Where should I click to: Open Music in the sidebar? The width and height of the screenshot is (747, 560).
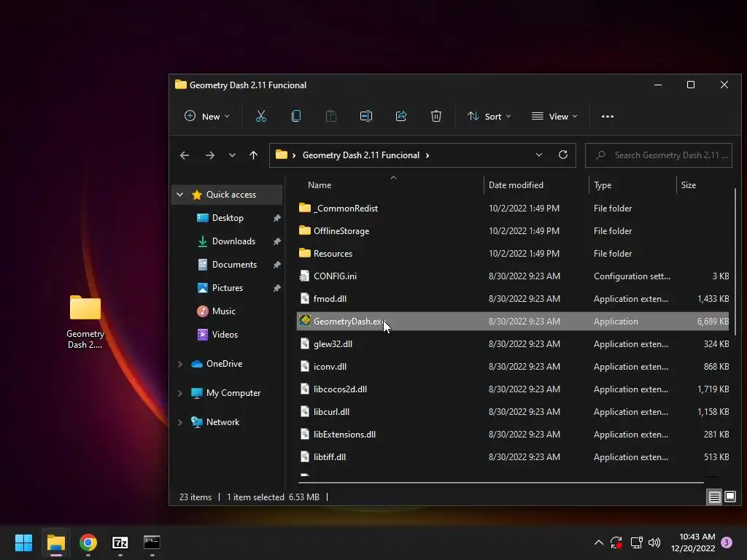click(x=223, y=311)
